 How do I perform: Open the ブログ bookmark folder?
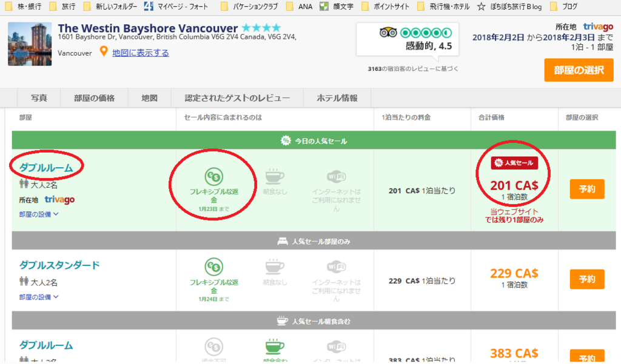click(563, 6)
